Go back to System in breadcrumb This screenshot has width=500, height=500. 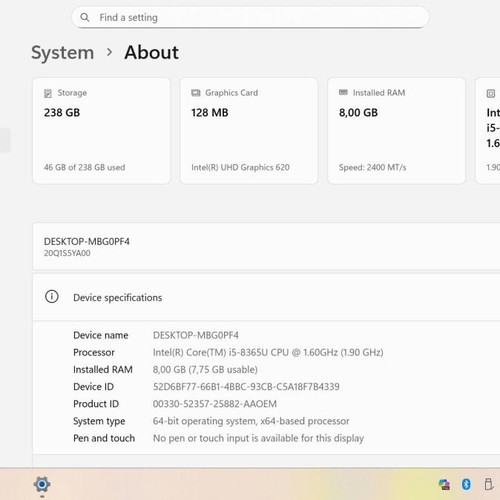(63, 53)
